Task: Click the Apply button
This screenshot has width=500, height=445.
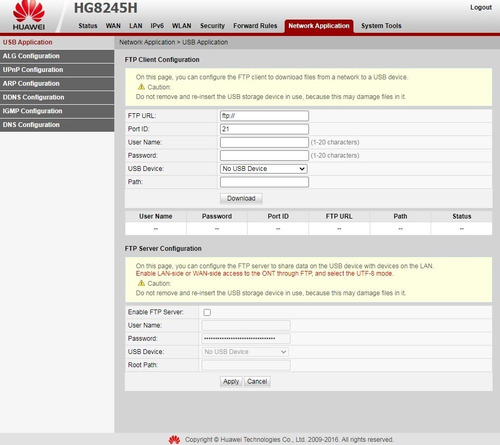Action: (x=231, y=381)
